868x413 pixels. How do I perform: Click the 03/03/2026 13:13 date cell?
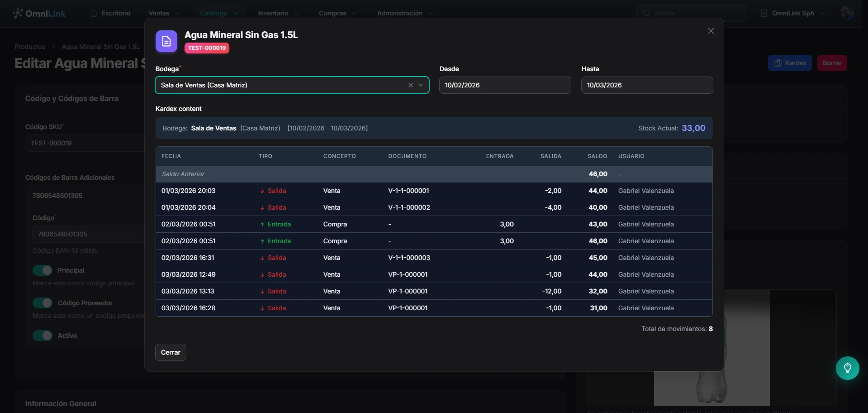click(188, 291)
